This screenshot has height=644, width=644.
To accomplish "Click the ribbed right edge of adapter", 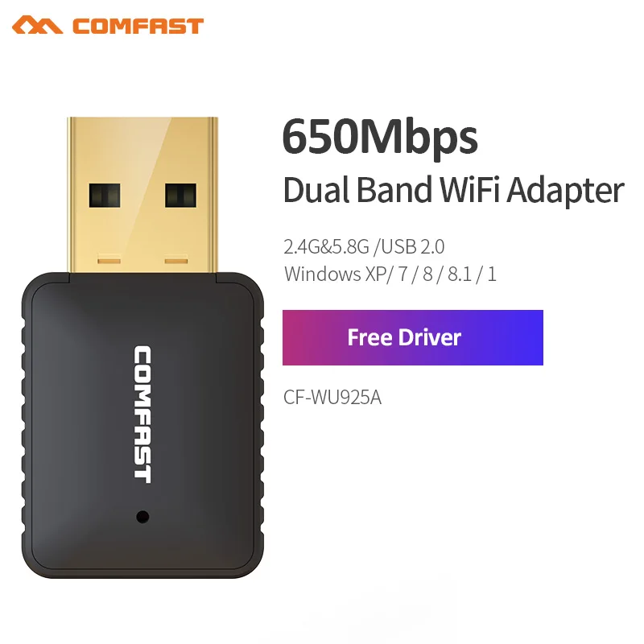I will pos(260,425).
